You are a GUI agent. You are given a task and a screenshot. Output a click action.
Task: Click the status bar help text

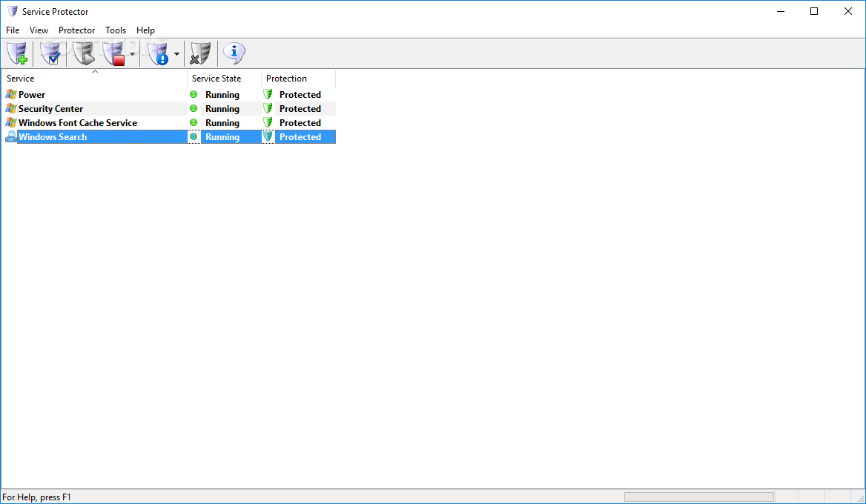[36, 497]
